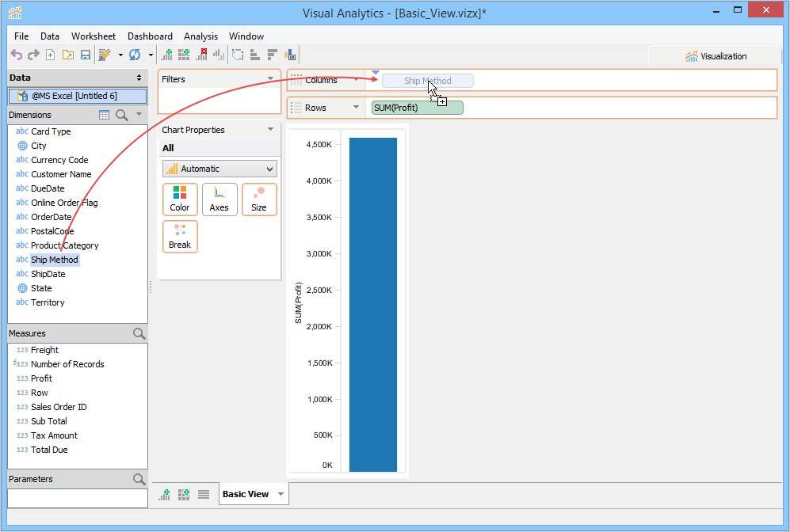Save the workbook with the floppy icon
Image resolution: width=790 pixels, height=532 pixels.
[85, 55]
